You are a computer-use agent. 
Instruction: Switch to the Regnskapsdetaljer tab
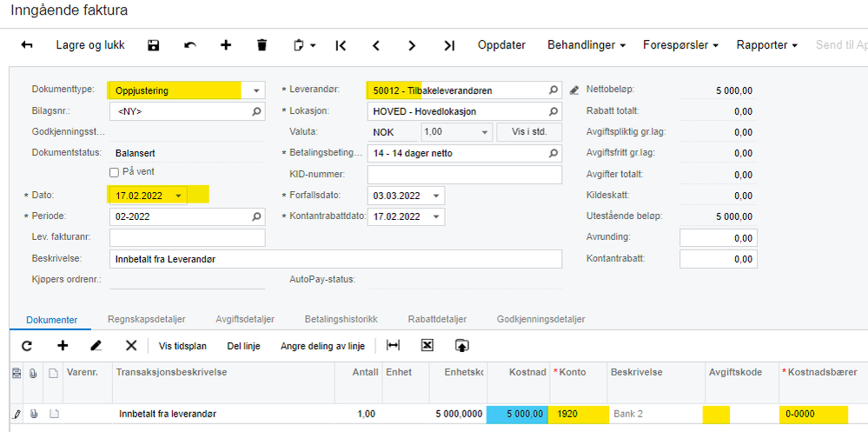point(147,319)
